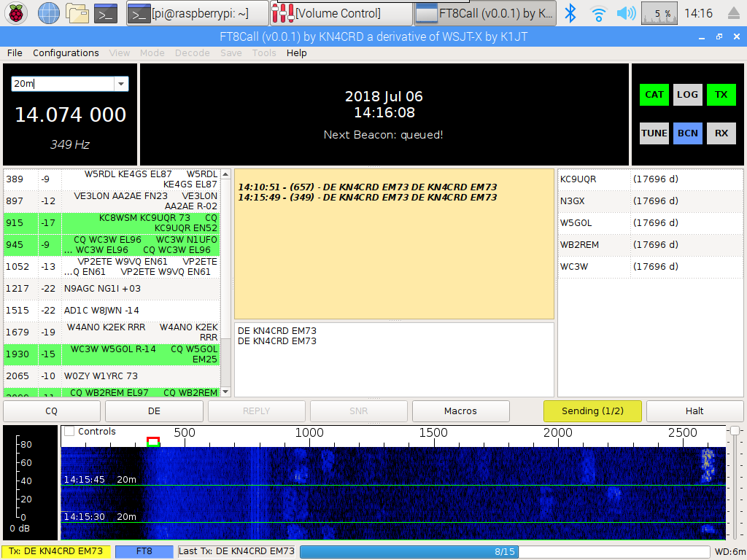Click the WD:6m watchdog status
747x560 pixels.
729,551
